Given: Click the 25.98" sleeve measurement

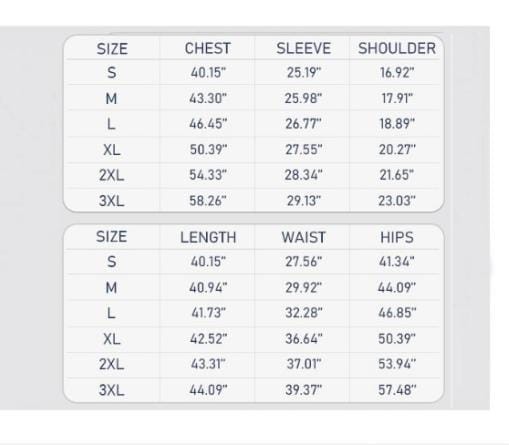Looking at the screenshot, I should [x=303, y=98].
